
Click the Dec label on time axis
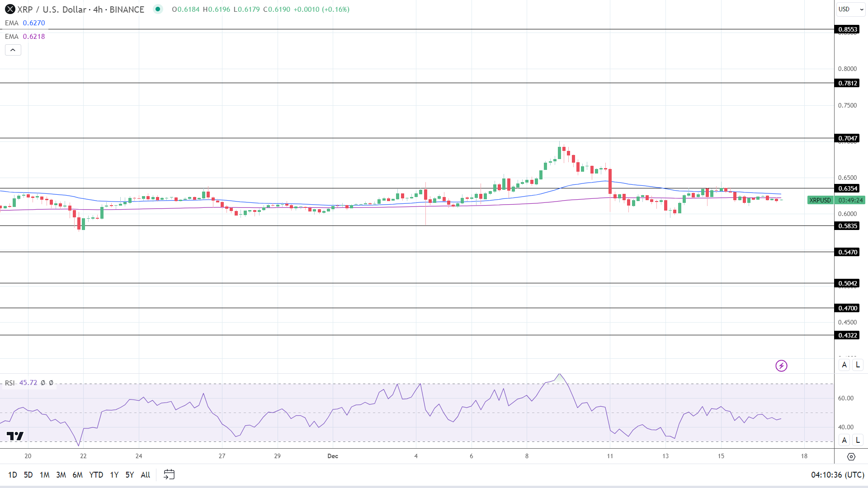(333, 456)
